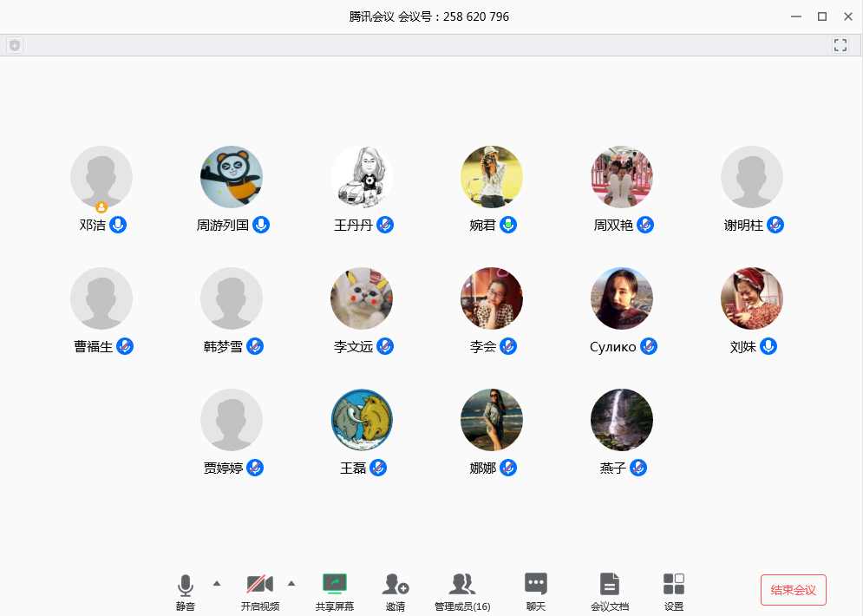
Task: Enter full screen mode via top-right icon
Action: point(840,45)
